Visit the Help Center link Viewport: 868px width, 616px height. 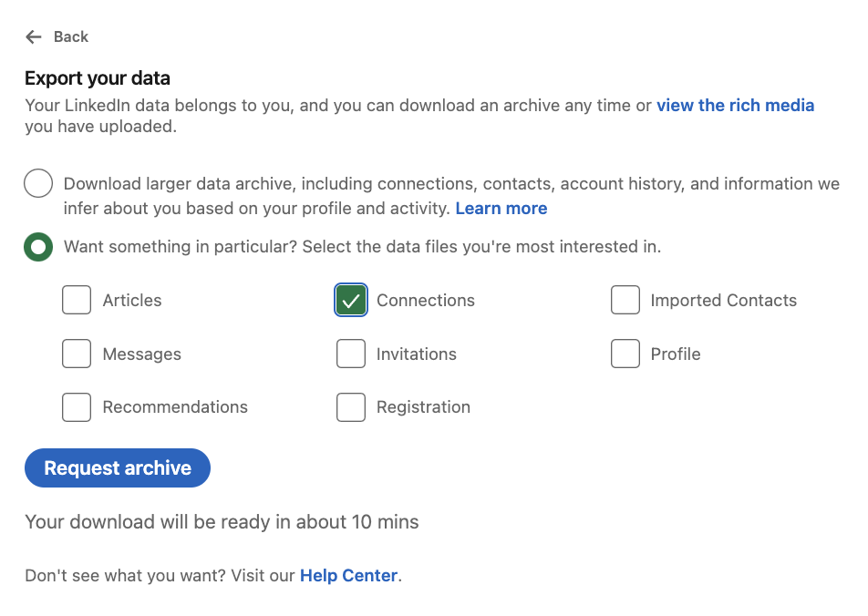[x=348, y=576]
